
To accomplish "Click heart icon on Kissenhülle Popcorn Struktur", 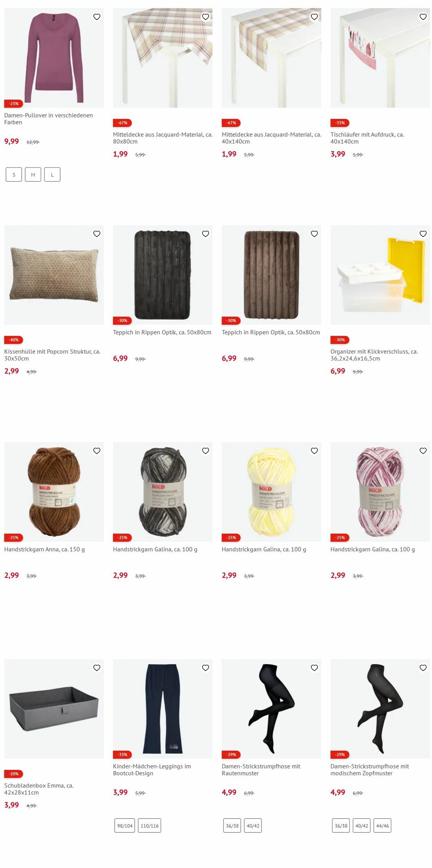I will coord(97,234).
